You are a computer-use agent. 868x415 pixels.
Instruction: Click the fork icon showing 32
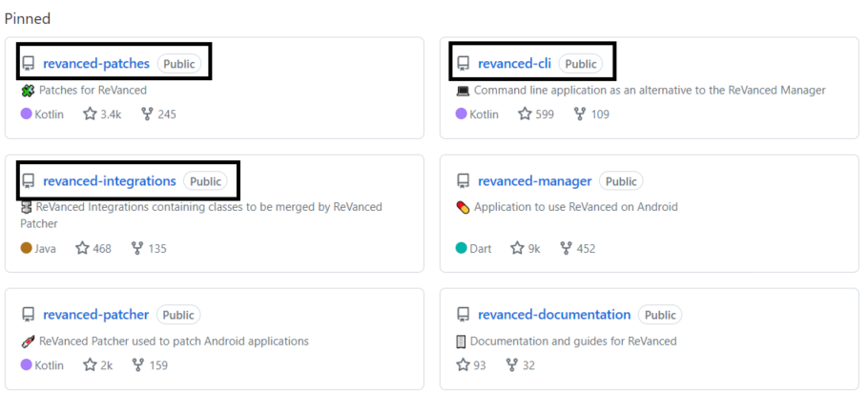(512, 364)
